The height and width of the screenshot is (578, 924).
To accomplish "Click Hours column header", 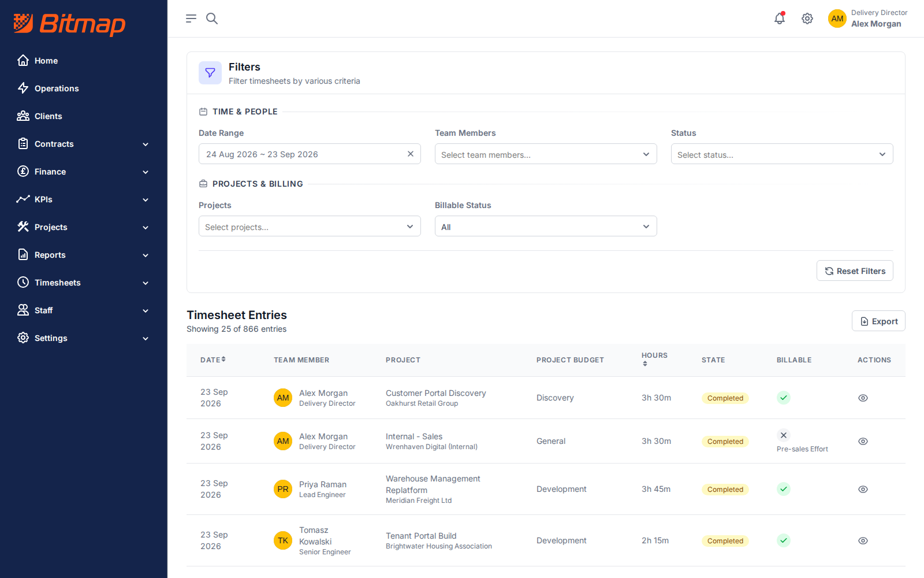I will [x=654, y=355].
